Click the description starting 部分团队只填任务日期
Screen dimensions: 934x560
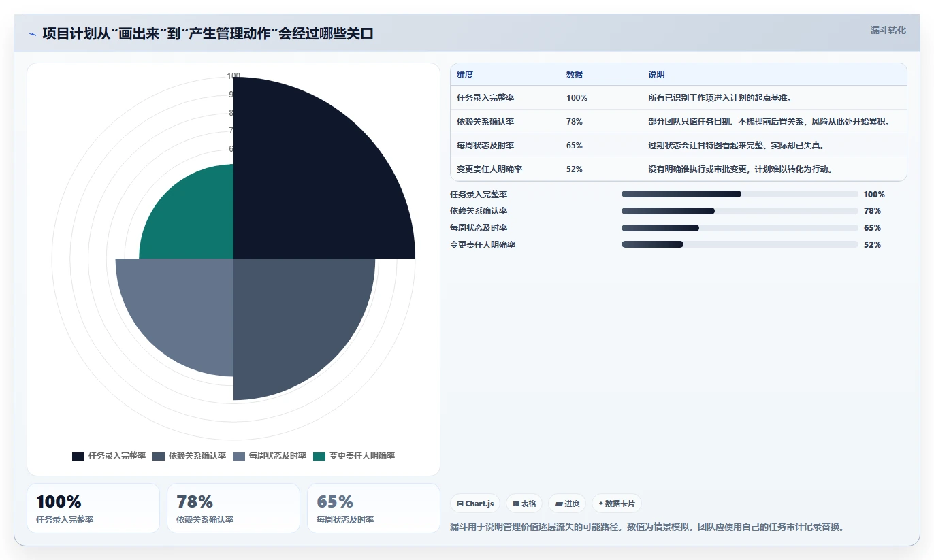coord(769,122)
